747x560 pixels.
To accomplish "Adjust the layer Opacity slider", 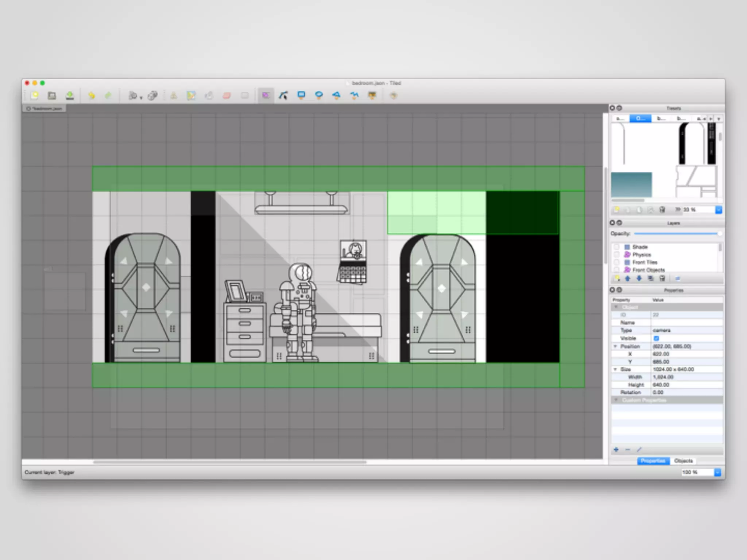I will pos(676,233).
